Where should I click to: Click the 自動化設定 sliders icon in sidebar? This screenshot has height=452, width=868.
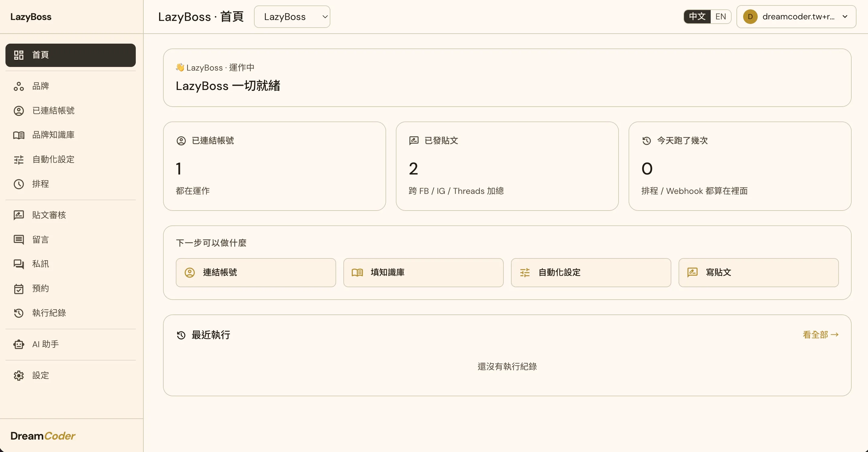click(x=18, y=160)
